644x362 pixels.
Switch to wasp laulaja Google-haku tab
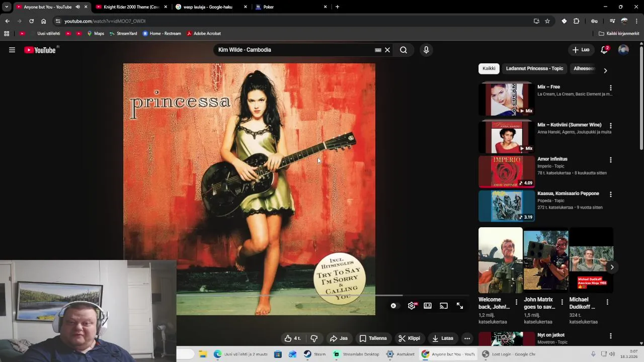click(x=211, y=7)
